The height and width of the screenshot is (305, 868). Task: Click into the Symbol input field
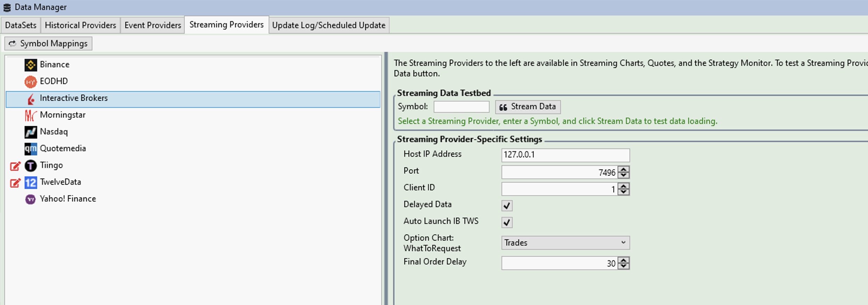click(x=461, y=107)
